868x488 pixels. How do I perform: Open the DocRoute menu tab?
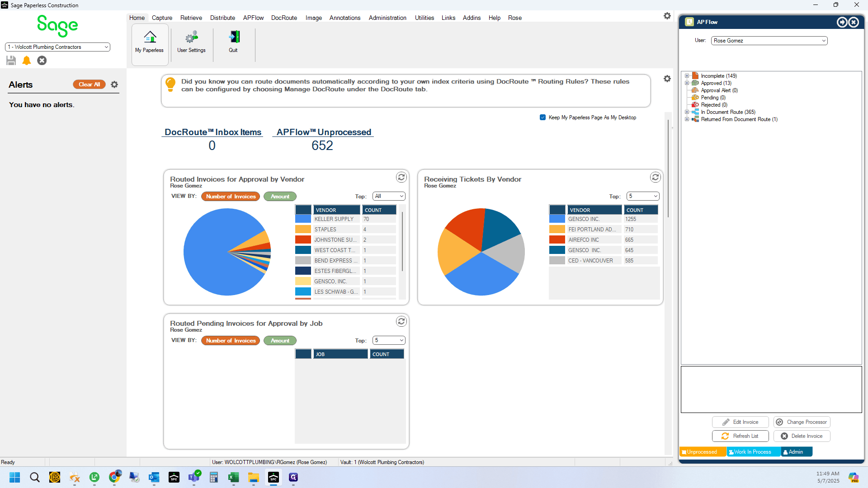click(x=284, y=18)
